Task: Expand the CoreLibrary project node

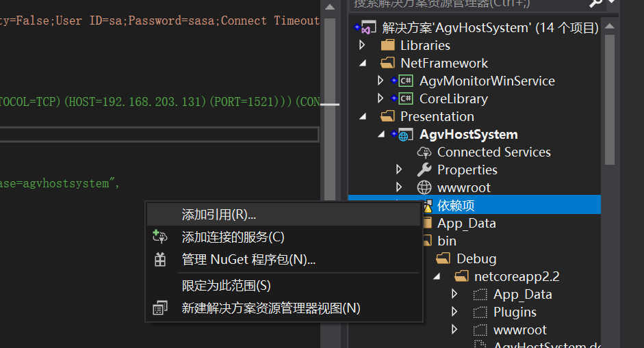Action: [x=381, y=98]
